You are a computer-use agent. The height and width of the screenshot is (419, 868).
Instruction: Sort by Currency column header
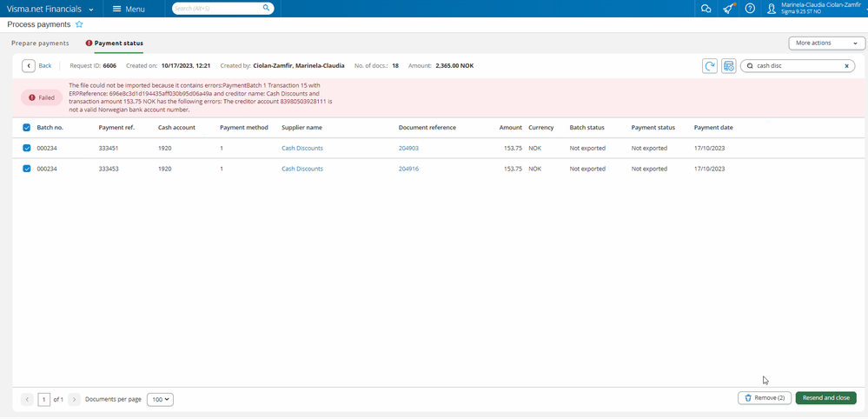click(540, 127)
